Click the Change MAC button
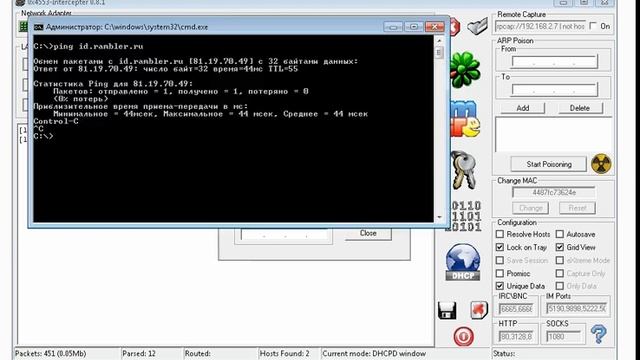 (530, 208)
